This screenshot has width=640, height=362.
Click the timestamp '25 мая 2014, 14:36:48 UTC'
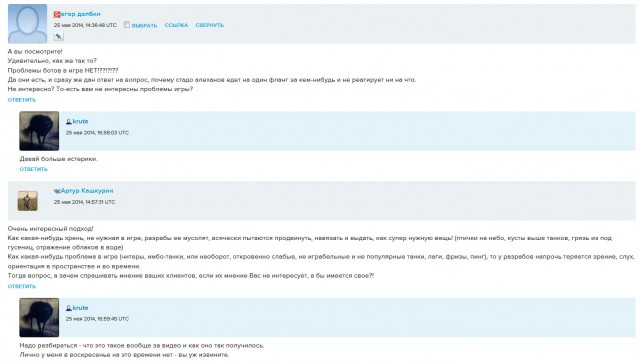pos(85,25)
